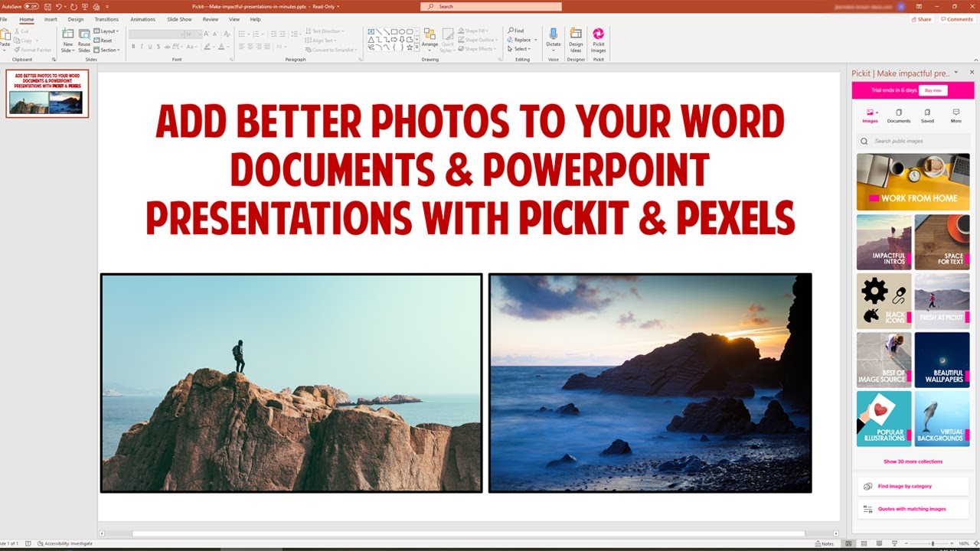The image size is (980, 551).
Task: Open Pickit Saved section
Action: pos(927,116)
